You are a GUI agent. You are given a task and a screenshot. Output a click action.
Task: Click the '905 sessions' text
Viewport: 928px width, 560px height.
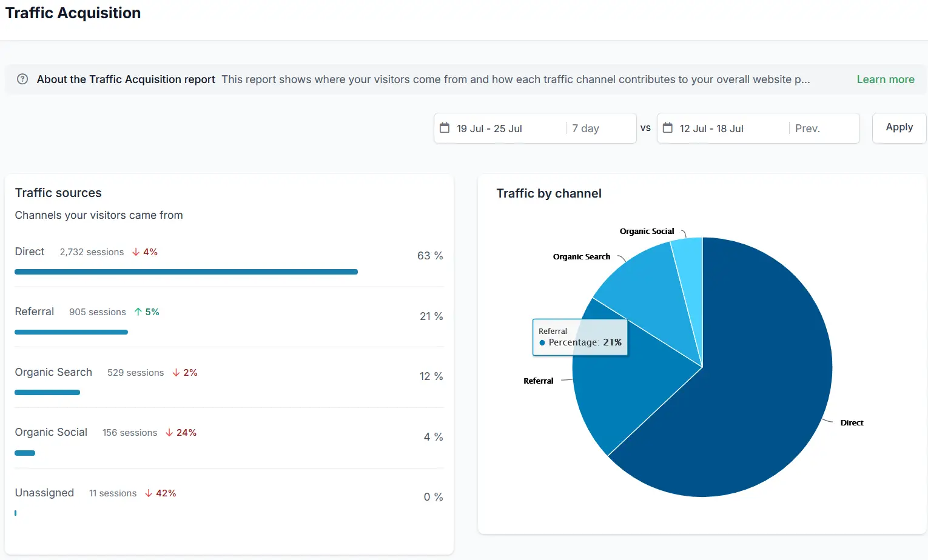coord(98,312)
